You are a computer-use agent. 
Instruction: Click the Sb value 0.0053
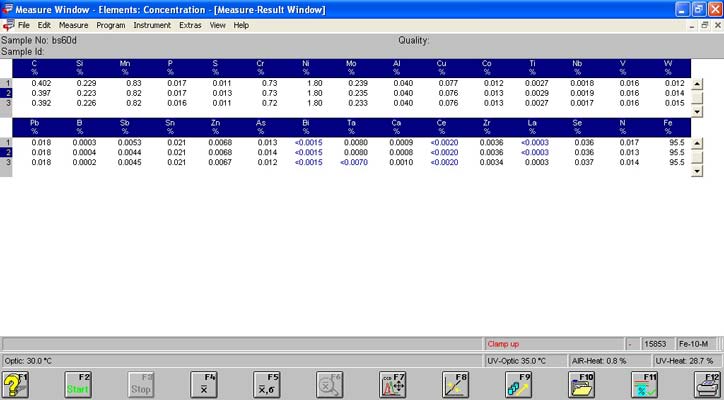(x=129, y=142)
